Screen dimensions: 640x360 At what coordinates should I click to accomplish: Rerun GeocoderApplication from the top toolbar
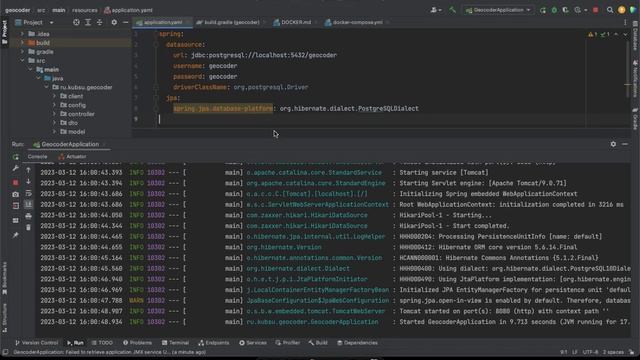542,10
